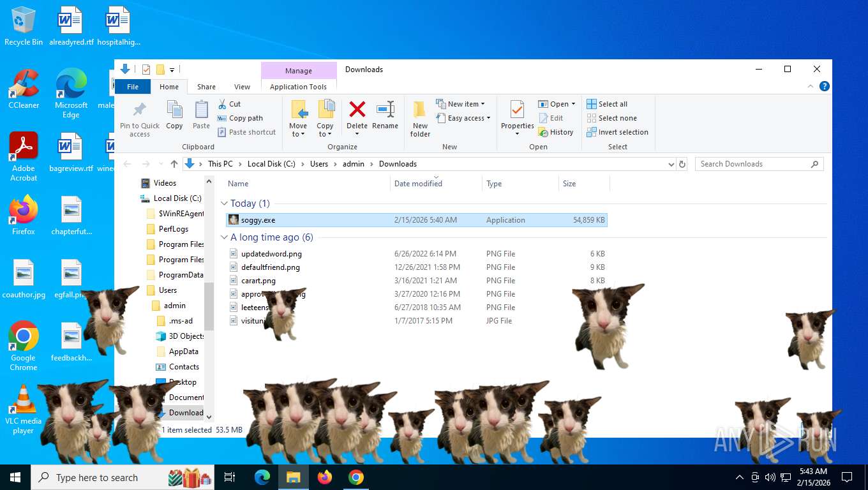Open address bar previous locations dropdown

tap(671, 164)
